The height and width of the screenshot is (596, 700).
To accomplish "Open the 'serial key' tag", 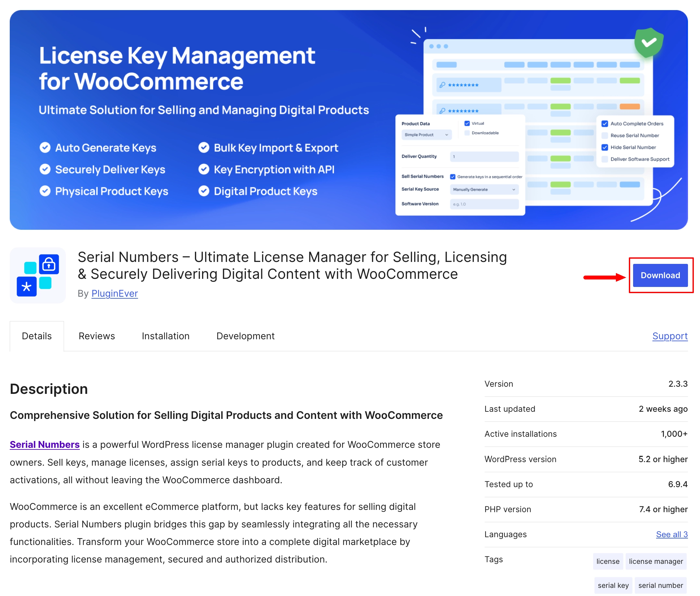I will (613, 585).
